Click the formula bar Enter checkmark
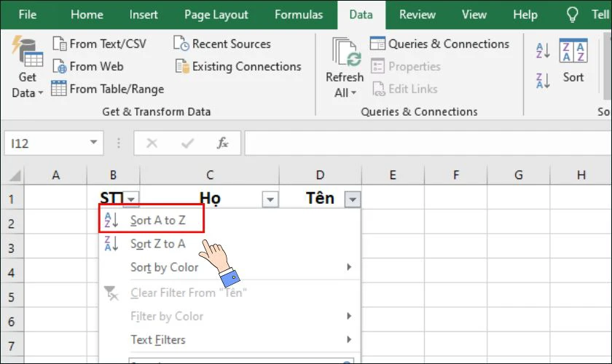The height and width of the screenshot is (364, 612). [187, 143]
